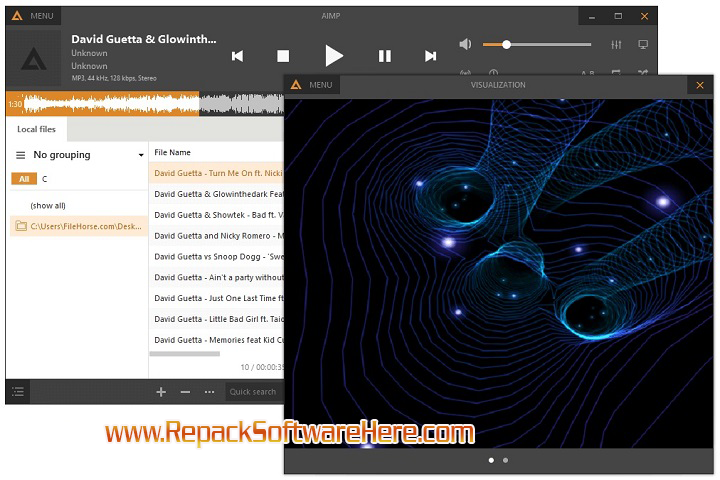720x480 pixels.
Task: Choose the (show all) entry
Action: (48, 205)
